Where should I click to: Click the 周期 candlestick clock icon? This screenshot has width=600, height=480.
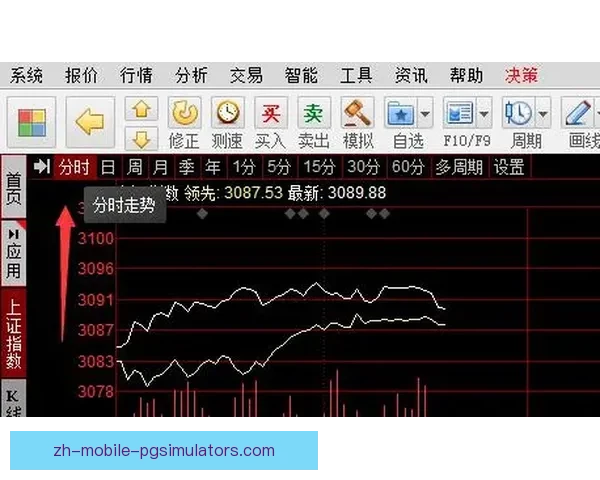[x=518, y=113]
